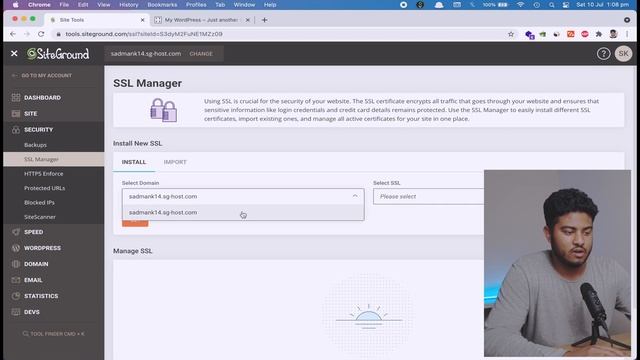Open the help question mark icon
The width and height of the screenshot is (640, 360).
pos(603,53)
